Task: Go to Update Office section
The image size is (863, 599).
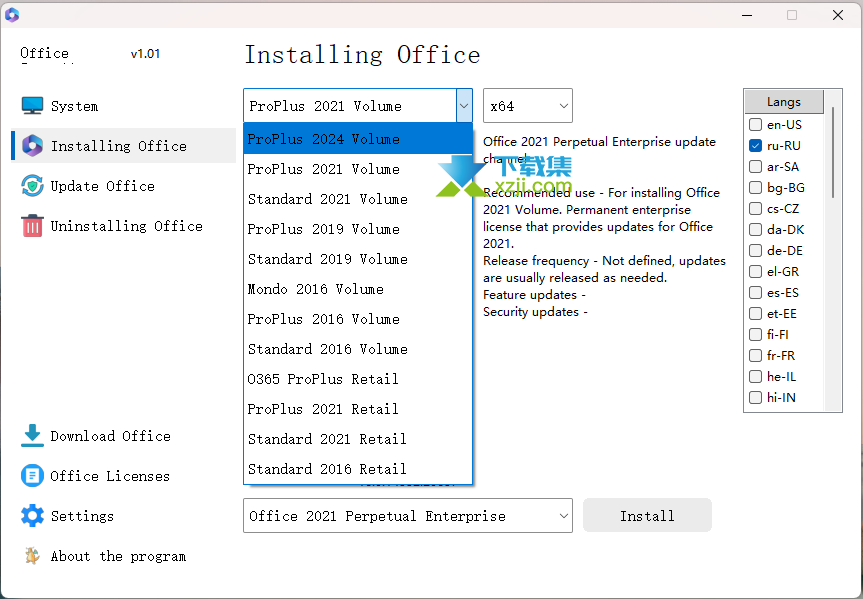Action: [x=102, y=186]
